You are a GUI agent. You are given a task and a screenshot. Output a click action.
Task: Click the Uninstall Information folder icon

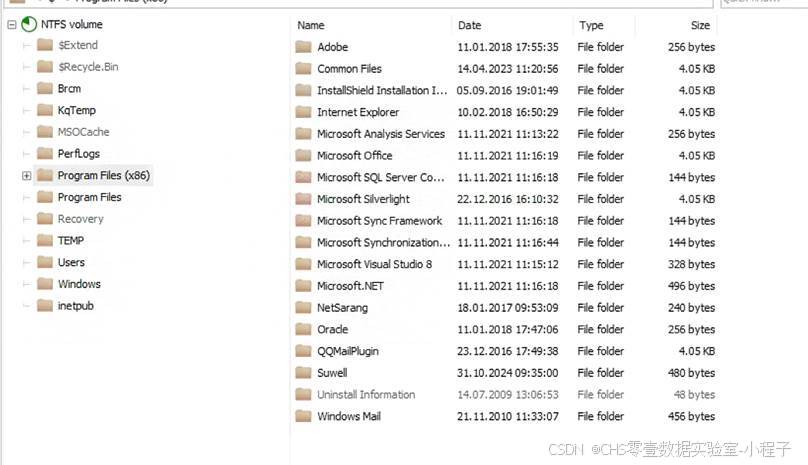[x=304, y=394]
